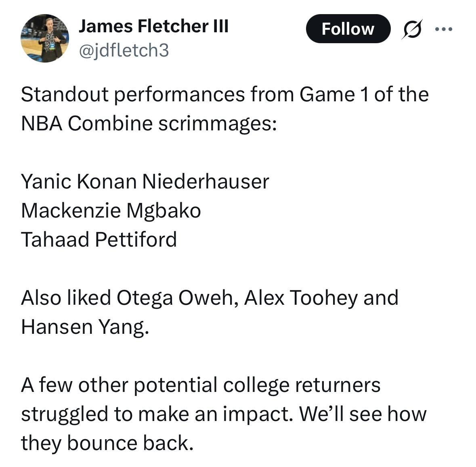Click 'potential college returners' text

(x=257, y=385)
